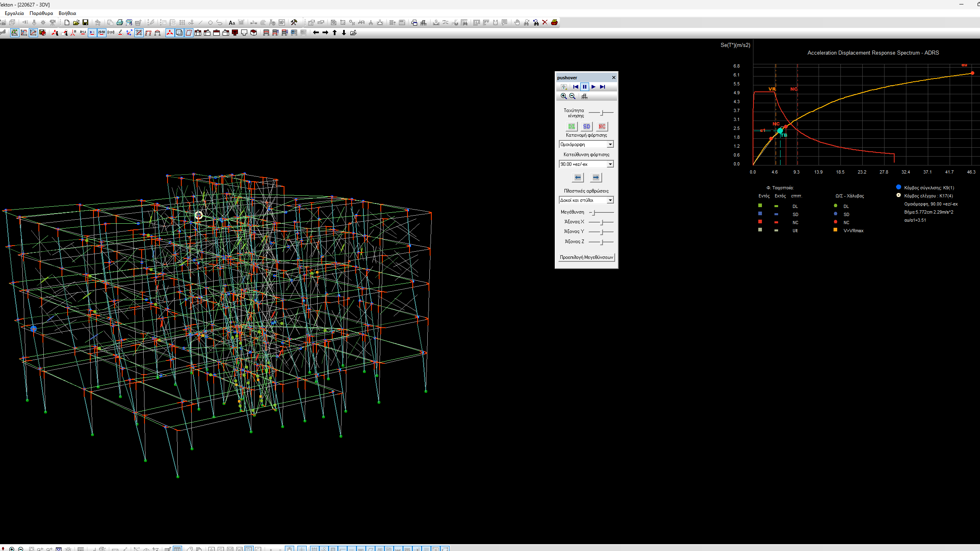980x551 pixels.
Task: Click the up black arrow icon
Action: click(335, 33)
